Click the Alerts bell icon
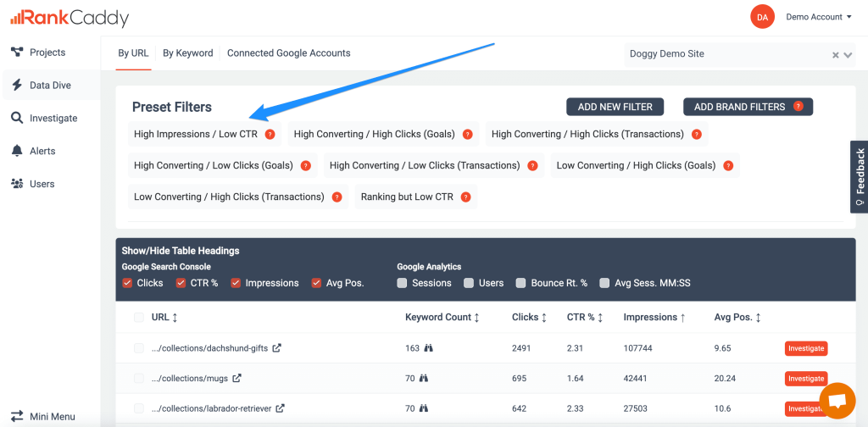The image size is (868, 427). pyautogui.click(x=17, y=151)
